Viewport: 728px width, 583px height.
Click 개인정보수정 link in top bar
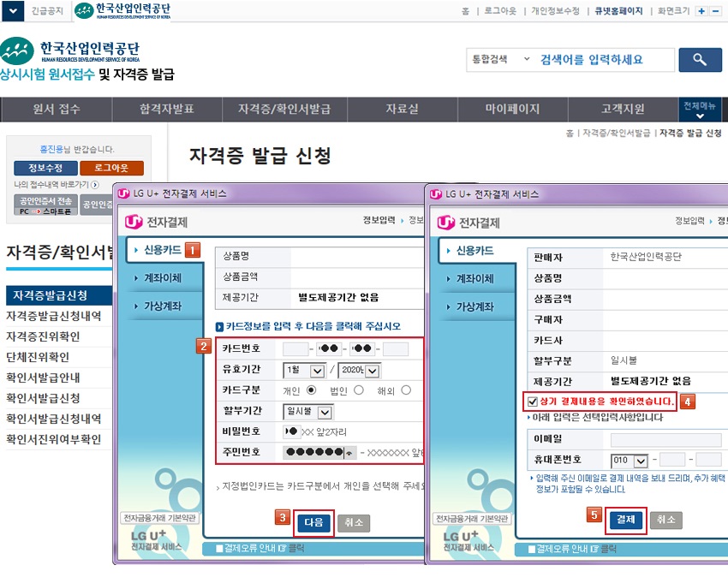click(555, 11)
